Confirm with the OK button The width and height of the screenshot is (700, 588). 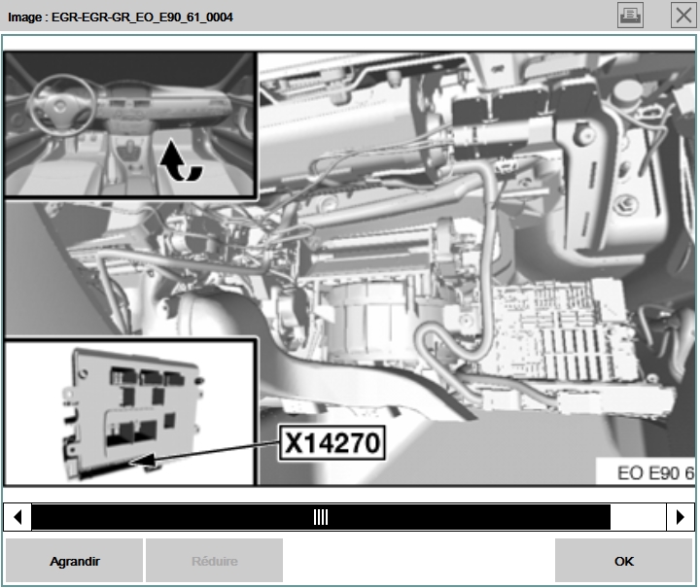(x=623, y=561)
